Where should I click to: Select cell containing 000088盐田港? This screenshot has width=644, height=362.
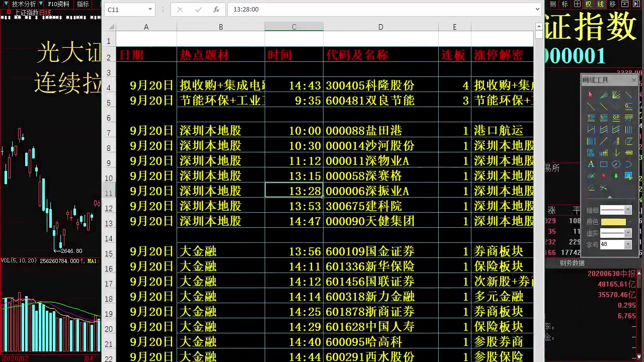tap(380, 131)
